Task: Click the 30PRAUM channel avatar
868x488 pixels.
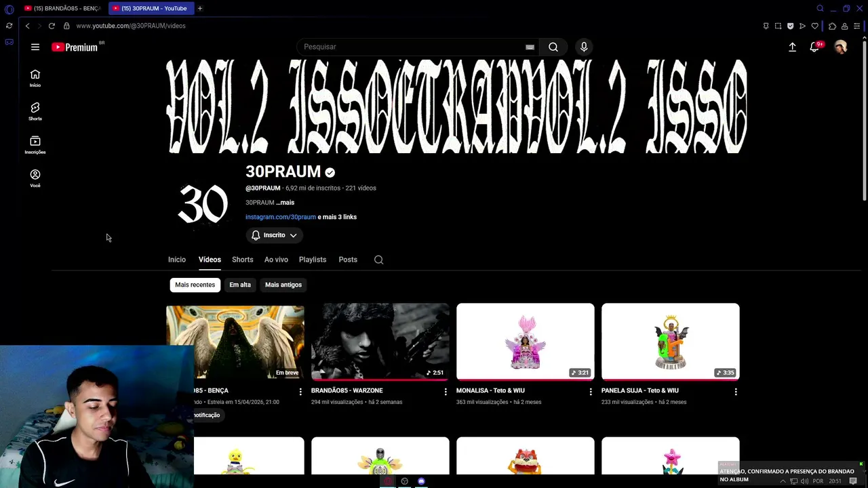Action: coord(202,204)
